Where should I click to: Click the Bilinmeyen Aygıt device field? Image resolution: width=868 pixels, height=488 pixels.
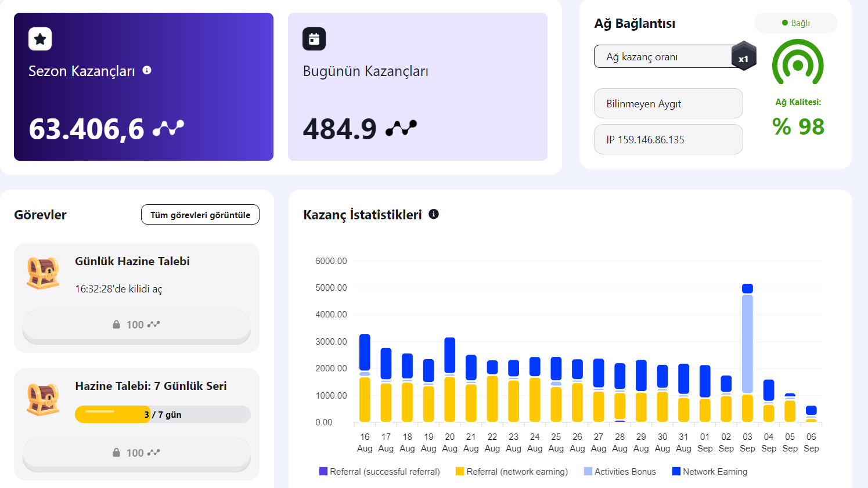[x=668, y=103]
